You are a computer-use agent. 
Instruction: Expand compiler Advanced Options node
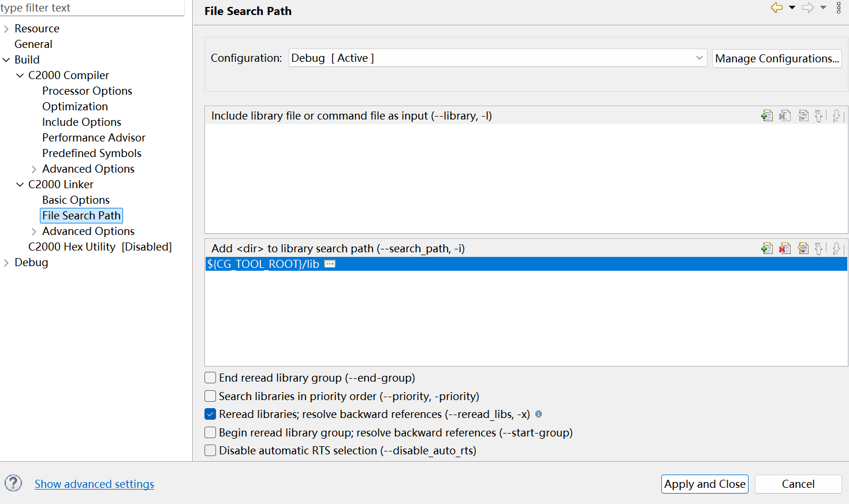(34, 169)
